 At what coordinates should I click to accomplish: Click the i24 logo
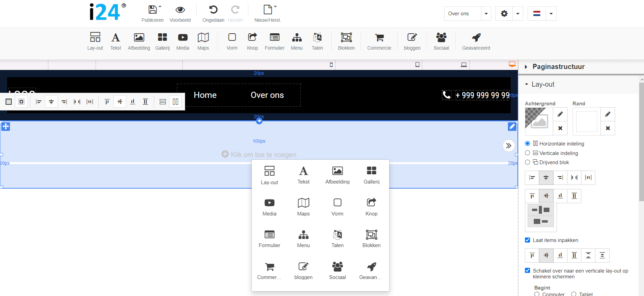coord(108,12)
